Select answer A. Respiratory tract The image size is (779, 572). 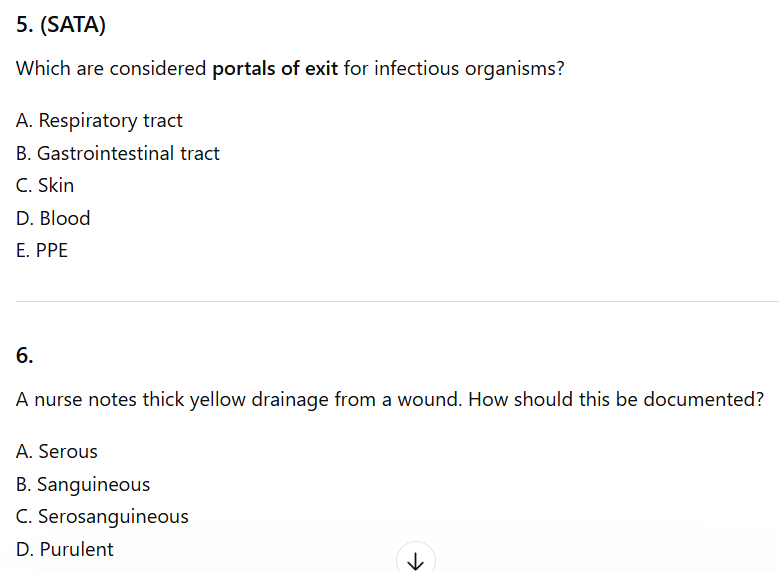pyautogui.click(x=100, y=121)
